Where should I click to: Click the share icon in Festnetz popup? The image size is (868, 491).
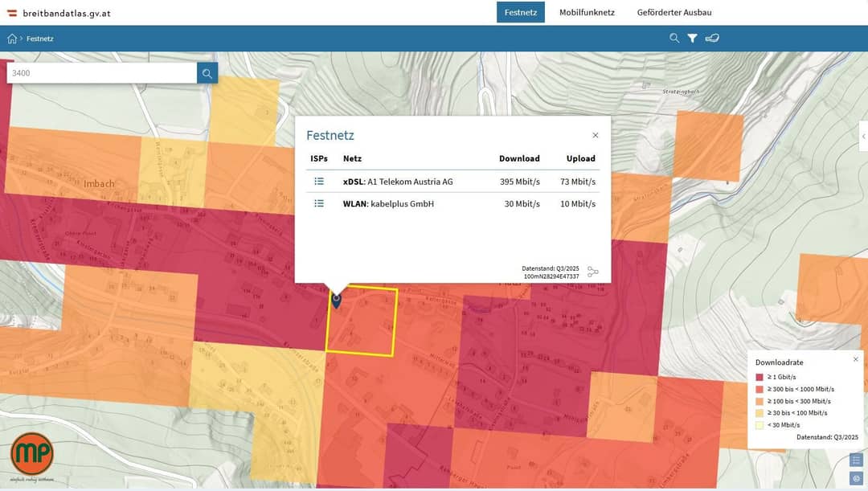(593, 272)
